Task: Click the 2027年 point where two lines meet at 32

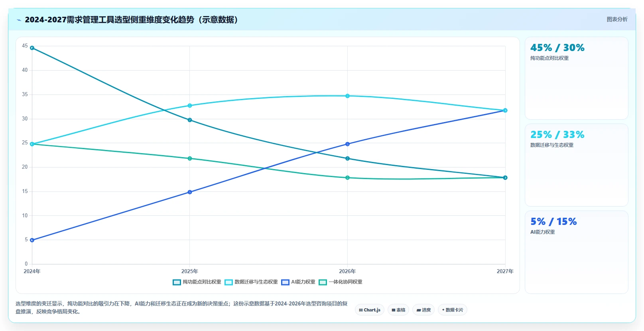Action: 505,110
